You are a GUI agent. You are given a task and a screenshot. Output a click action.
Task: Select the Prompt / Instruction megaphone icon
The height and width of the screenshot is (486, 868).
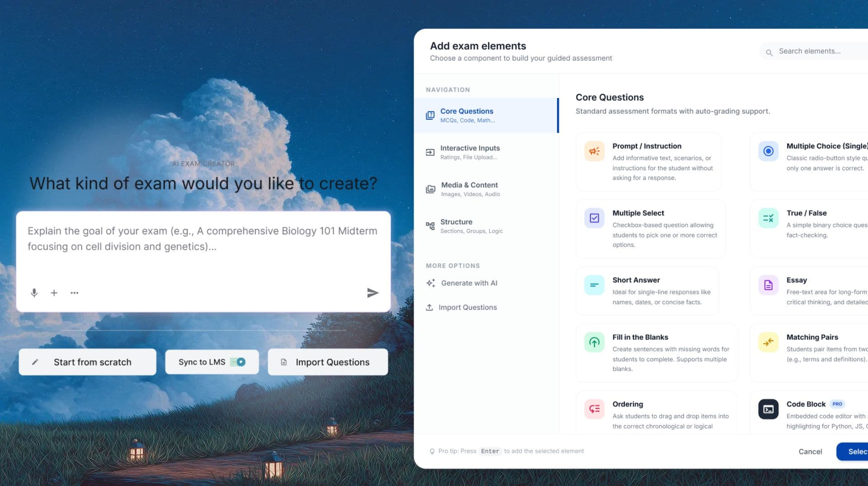594,151
